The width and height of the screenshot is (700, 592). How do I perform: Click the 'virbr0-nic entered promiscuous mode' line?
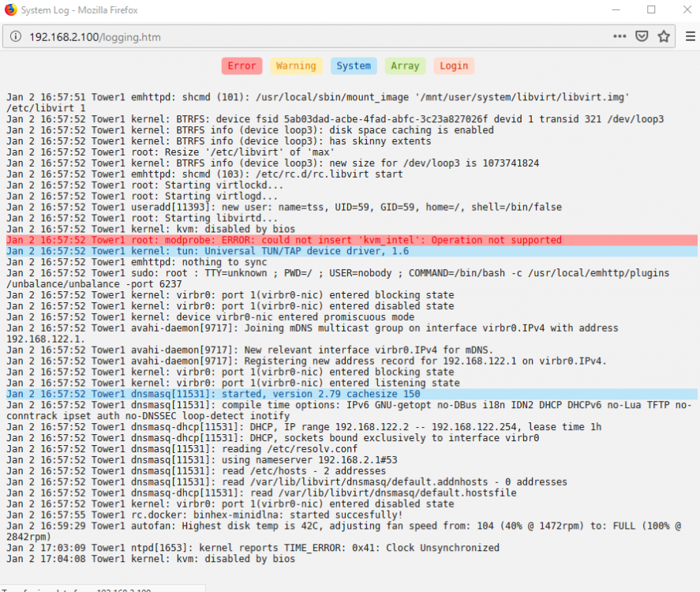210,317
